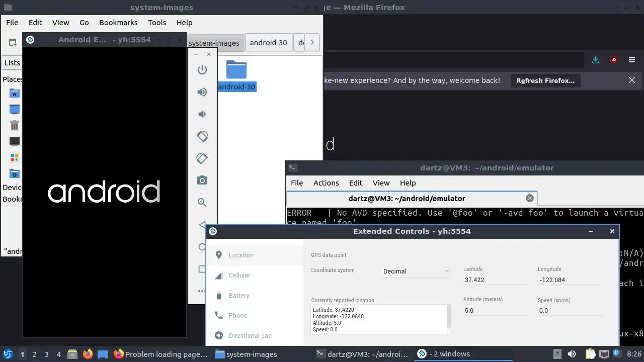Screen dimensions: 644x362
Task: Open the terminal's View menu
Action: [381, 183]
